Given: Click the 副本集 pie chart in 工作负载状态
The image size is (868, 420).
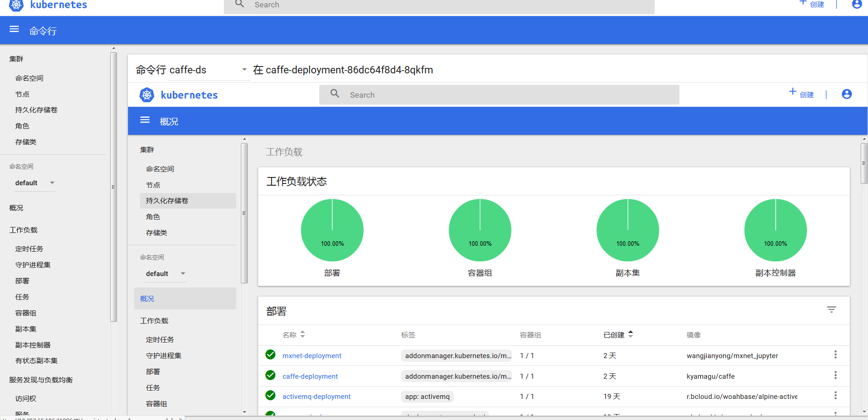Looking at the screenshot, I should [x=628, y=230].
